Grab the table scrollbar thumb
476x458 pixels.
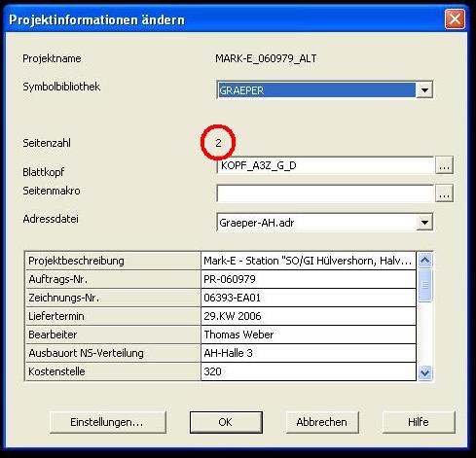point(425,285)
